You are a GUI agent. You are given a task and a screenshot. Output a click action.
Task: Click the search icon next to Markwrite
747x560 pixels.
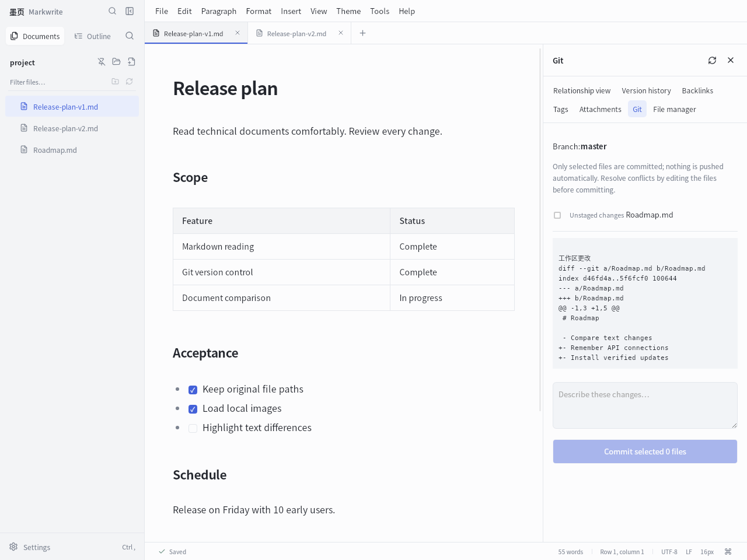113,11
